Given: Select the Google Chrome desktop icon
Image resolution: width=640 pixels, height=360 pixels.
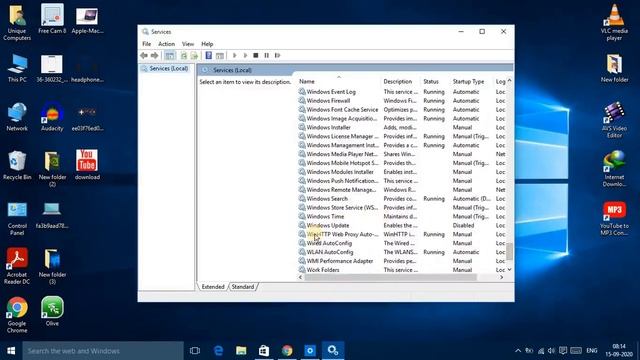Looking at the screenshot, I should (17, 315).
